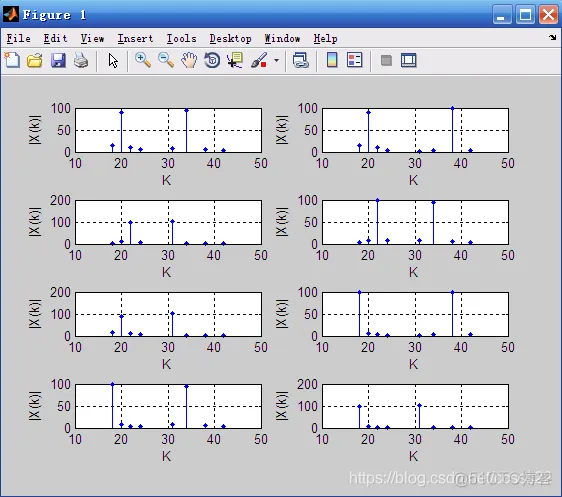Select the Pan hand tool

(x=189, y=60)
